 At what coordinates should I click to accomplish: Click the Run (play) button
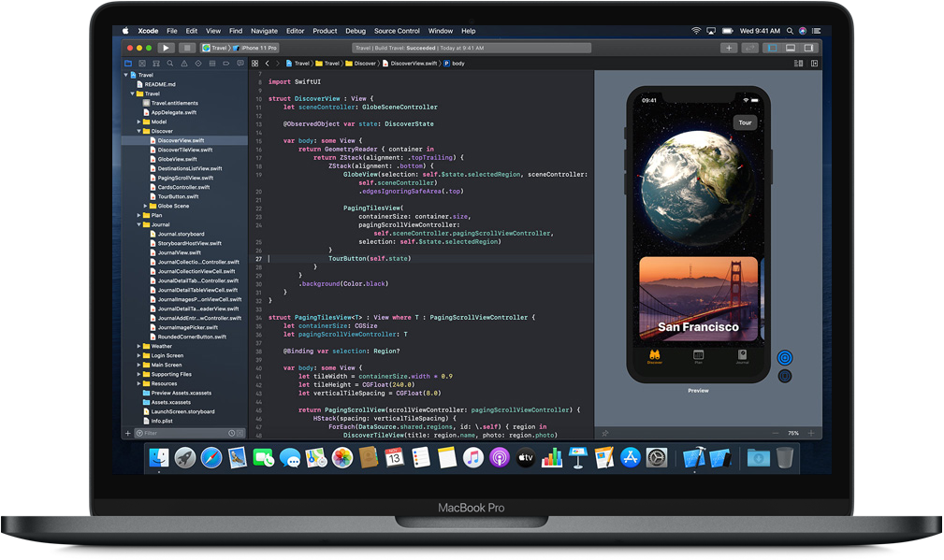pos(166,48)
